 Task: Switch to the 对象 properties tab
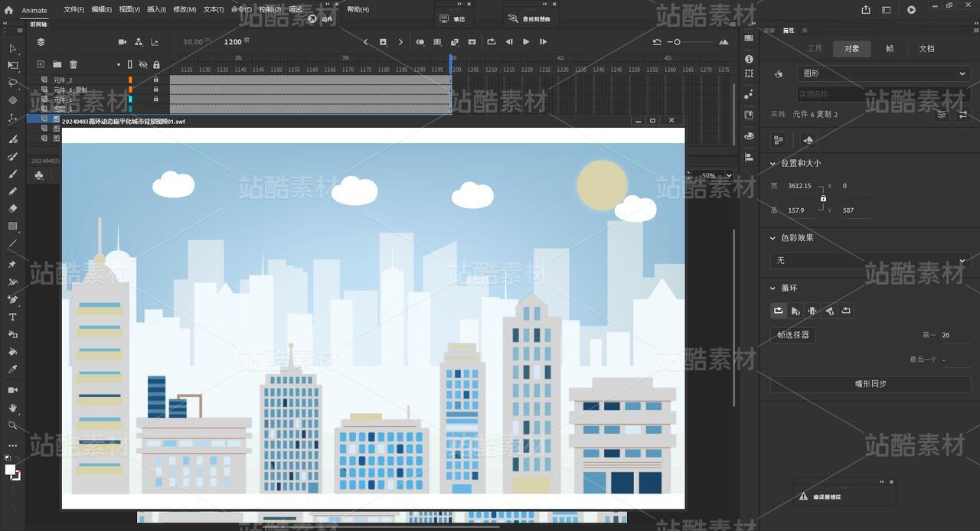(x=852, y=48)
